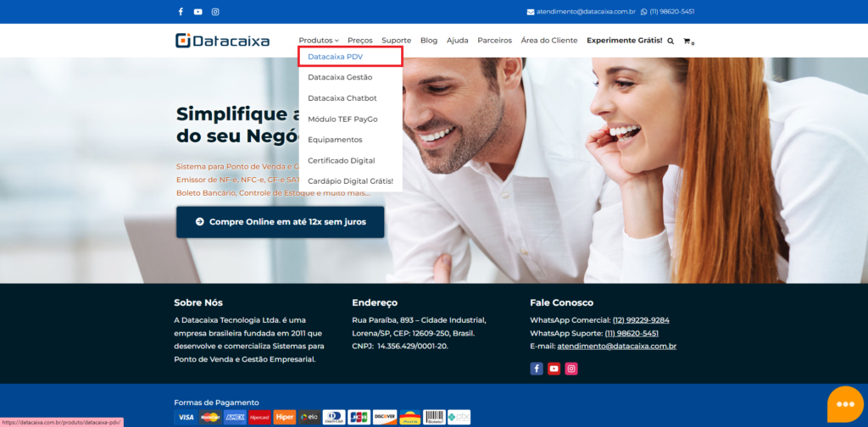Click the Datacaixa logo
The image size is (868, 427).
[223, 41]
